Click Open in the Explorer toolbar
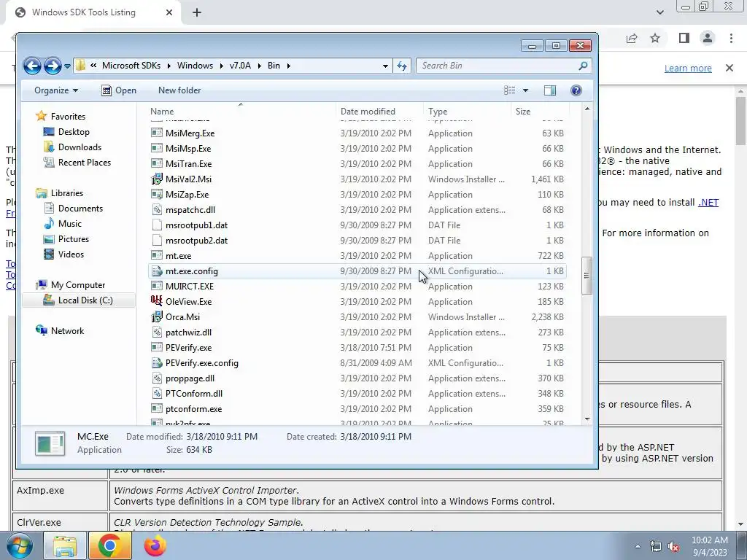Screen dimensions: 747x560 (119, 90)
